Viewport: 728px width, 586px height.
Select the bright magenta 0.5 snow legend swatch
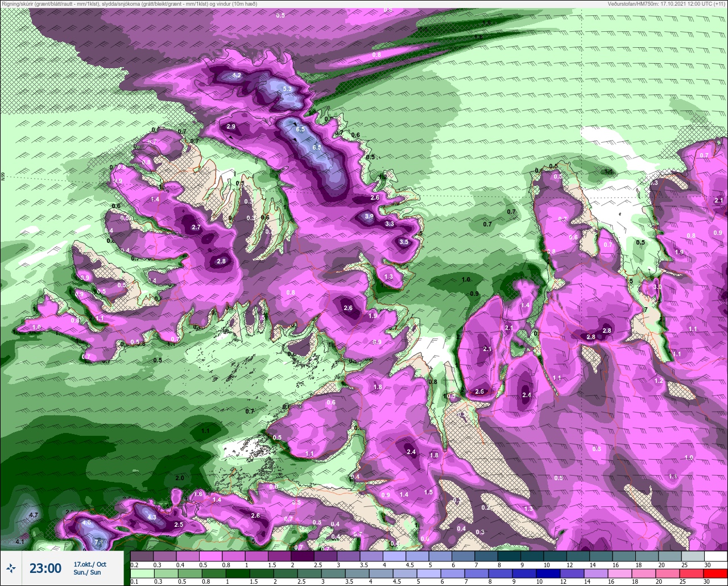coord(210,556)
